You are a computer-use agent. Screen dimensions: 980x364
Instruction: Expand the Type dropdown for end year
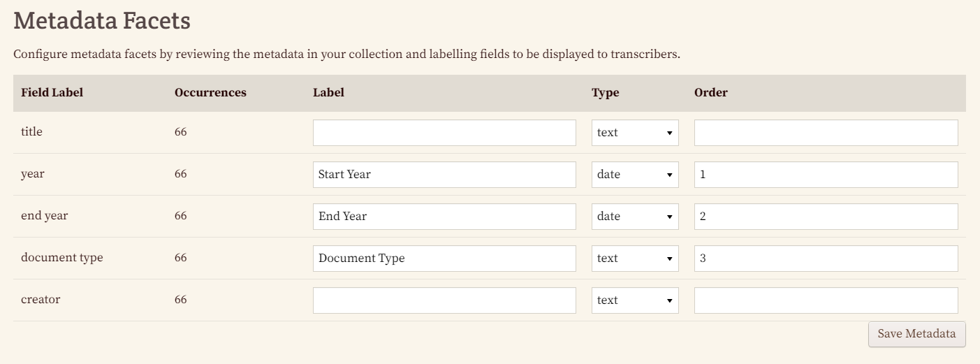click(634, 217)
